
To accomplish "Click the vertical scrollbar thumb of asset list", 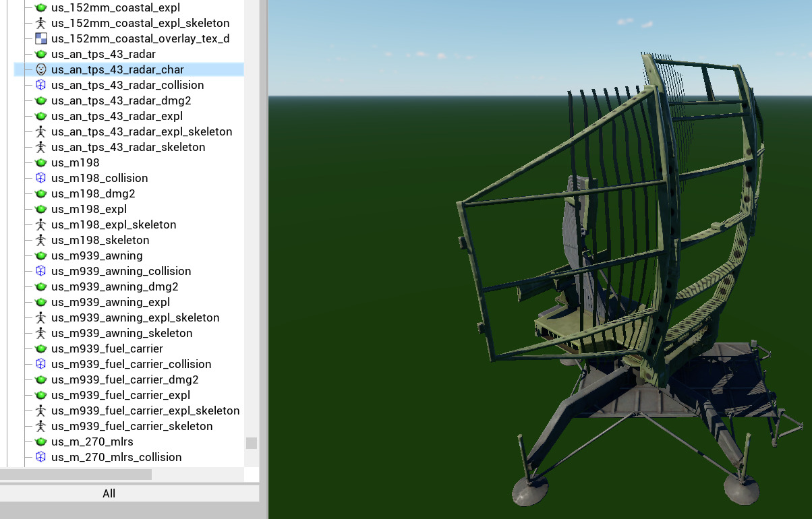I will 252,443.
